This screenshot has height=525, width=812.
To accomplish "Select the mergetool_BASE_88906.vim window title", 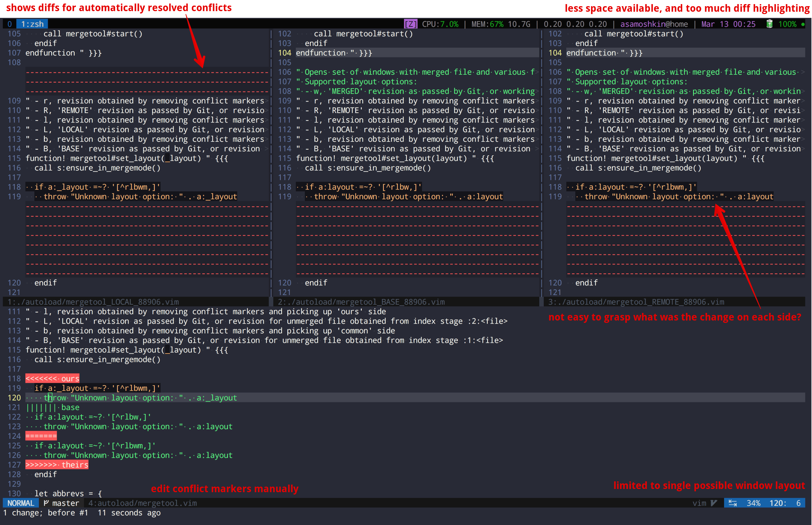I will [361, 302].
